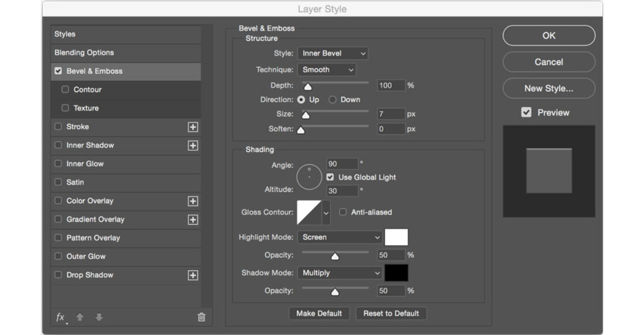644x335 pixels.
Task: Click the New Style... button
Action: coord(549,88)
